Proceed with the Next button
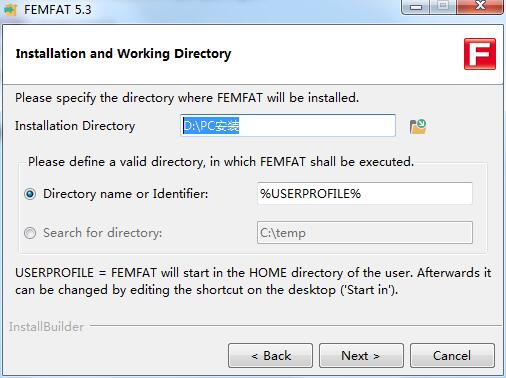 361,356
